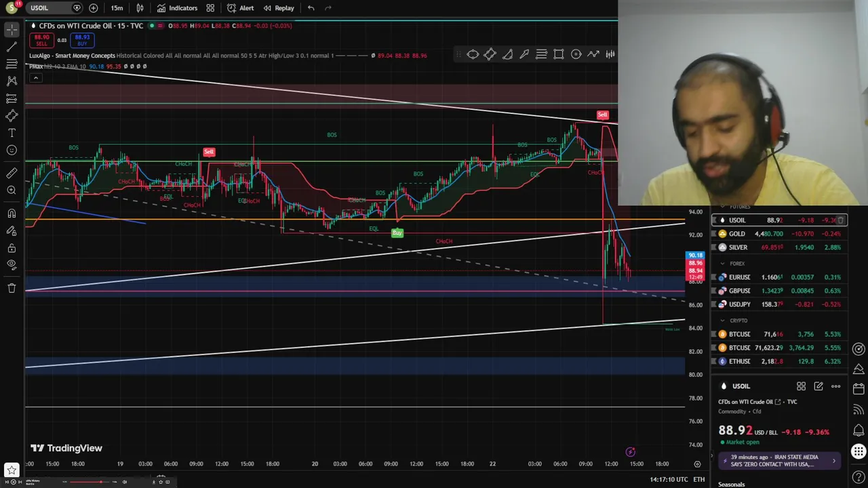The width and height of the screenshot is (868, 488).
Task: Collapse the CRYPTO watchlist section
Action: tap(723, 321)
